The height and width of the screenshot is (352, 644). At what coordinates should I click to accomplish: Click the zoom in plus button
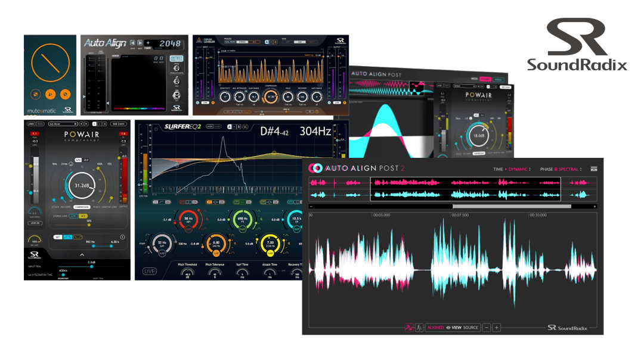(496, 328)
